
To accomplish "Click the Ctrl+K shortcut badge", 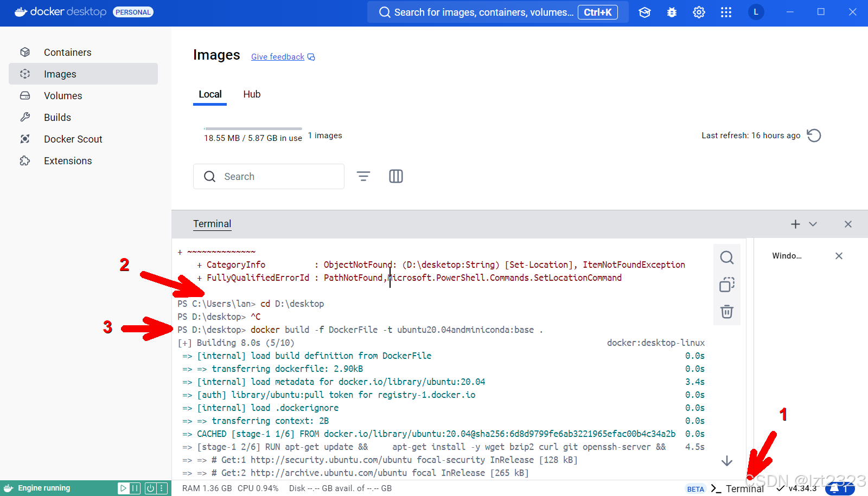I will [598, 12].
